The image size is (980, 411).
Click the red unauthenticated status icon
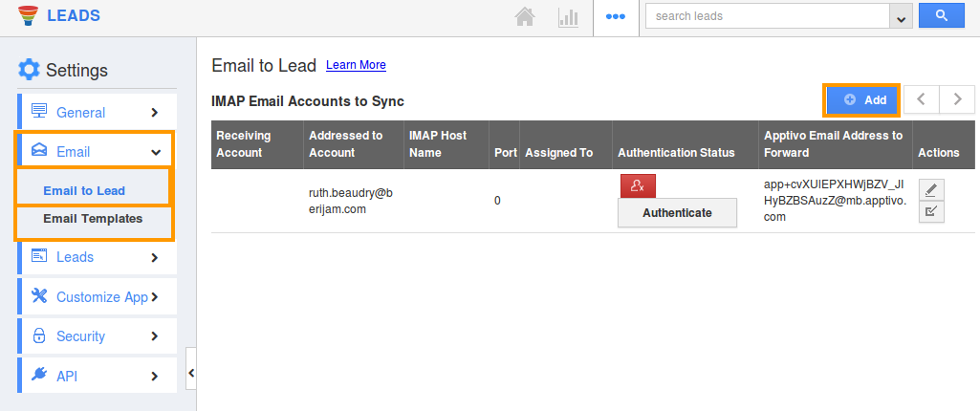coord(638,185)
